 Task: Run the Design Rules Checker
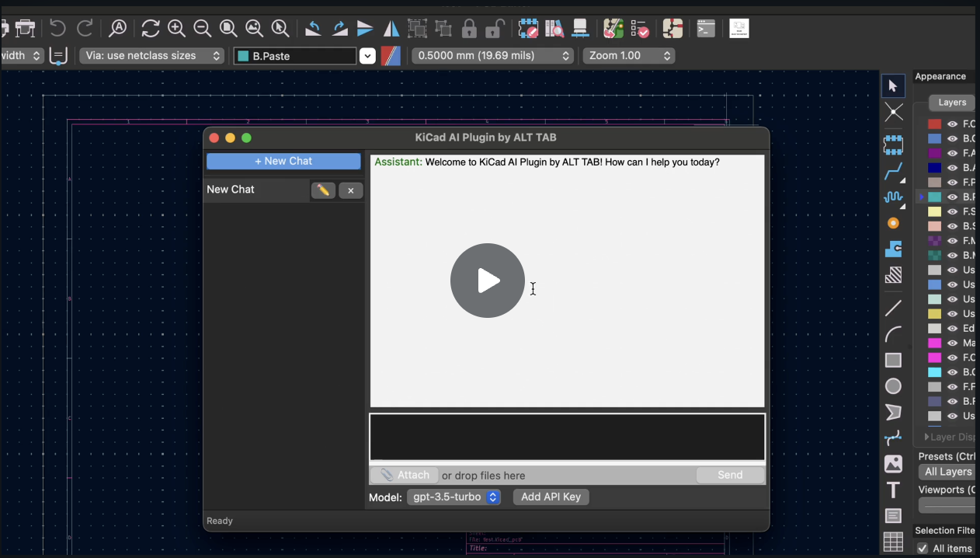pyautogui.click(x=640, y=29)
